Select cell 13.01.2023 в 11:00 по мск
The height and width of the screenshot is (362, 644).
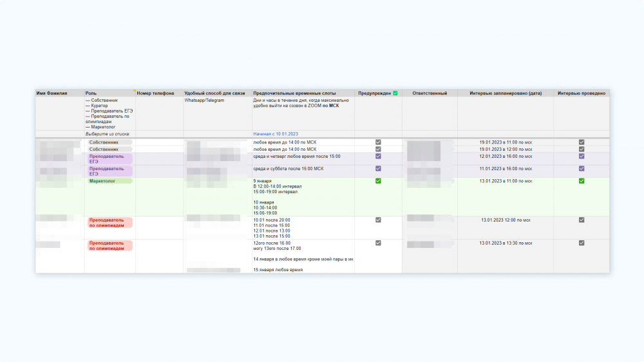click(x=506, y=197)
